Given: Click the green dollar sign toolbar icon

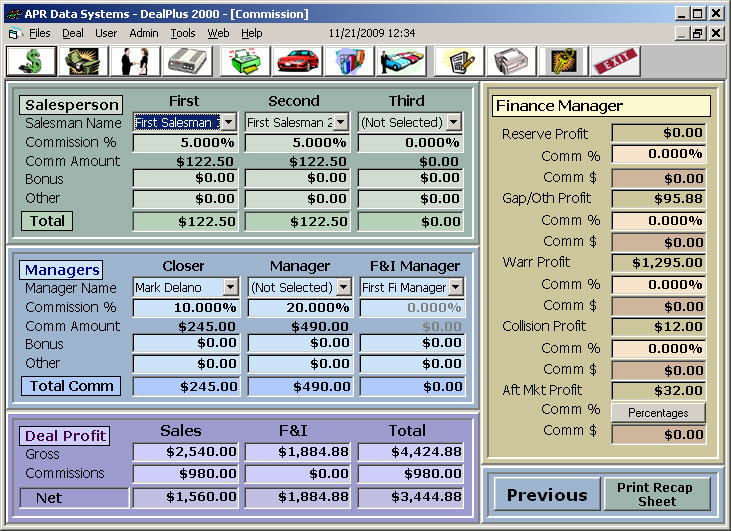Looking at the screenshot, I should tap(31, 61).
